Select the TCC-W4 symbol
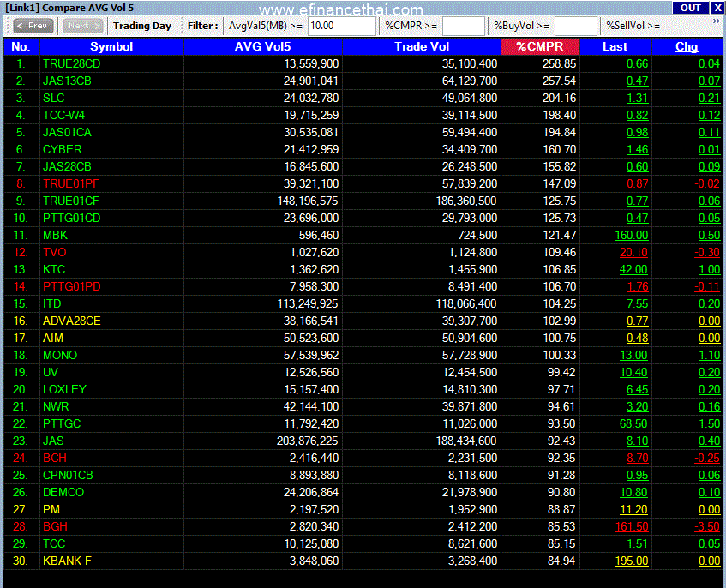The image size is (726, 588). [64, 115]
